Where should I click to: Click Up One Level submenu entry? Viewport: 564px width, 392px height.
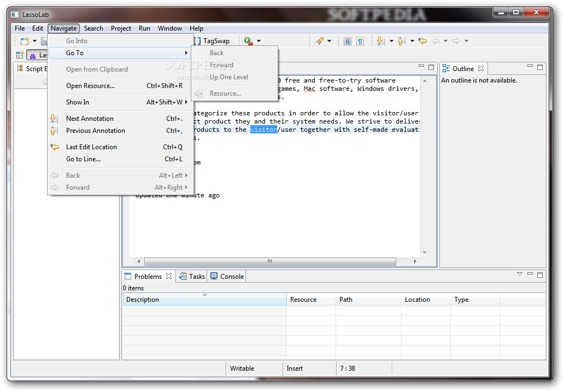pyautogui.click(x=234, y=77)
